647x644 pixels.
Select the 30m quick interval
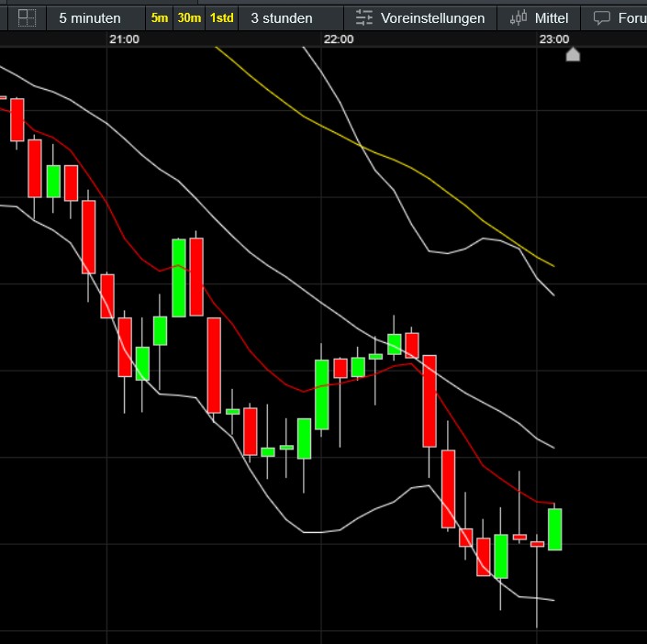click(189, 17)
